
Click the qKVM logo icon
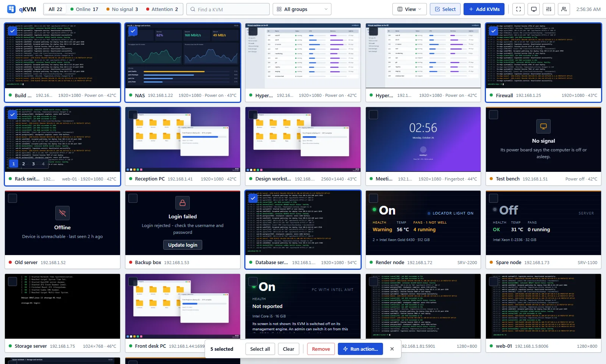click(11, 9)
